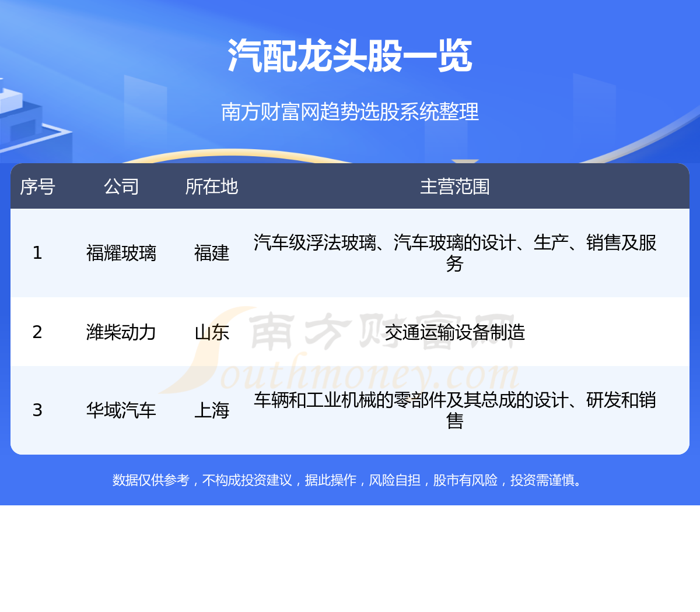Click the disclaimer text 数据仅供参考
Viewport: 700px width, 612px height.
click(x=151, y=480)
